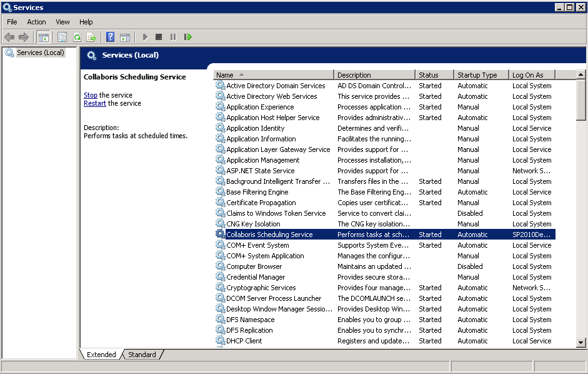Click the Restart Service toolbar icon
The height and width of the screenshot is (374, 588).
[x=187, y=38]
